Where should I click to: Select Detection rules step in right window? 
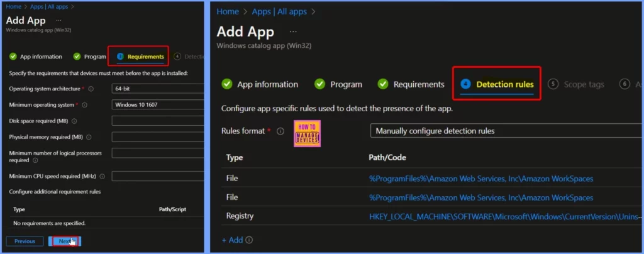497,84
